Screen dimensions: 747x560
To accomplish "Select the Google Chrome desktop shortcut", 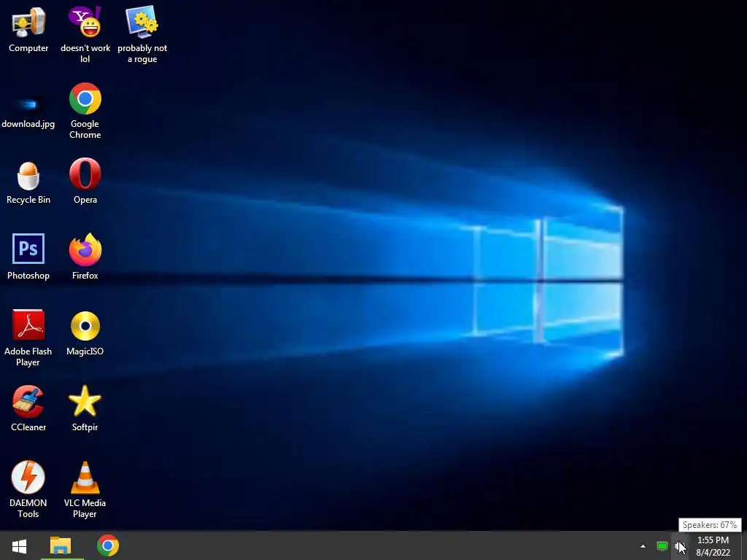I will pos(85,98).
